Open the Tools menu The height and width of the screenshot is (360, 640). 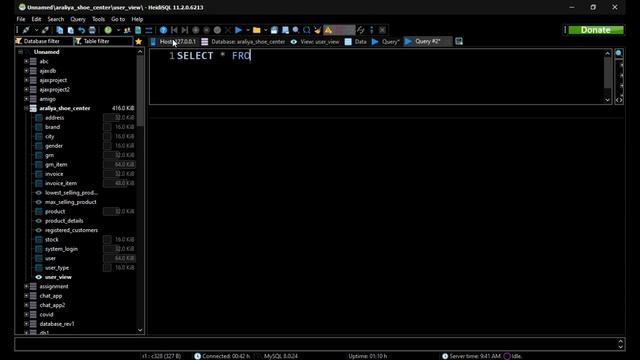pos(98,19)
